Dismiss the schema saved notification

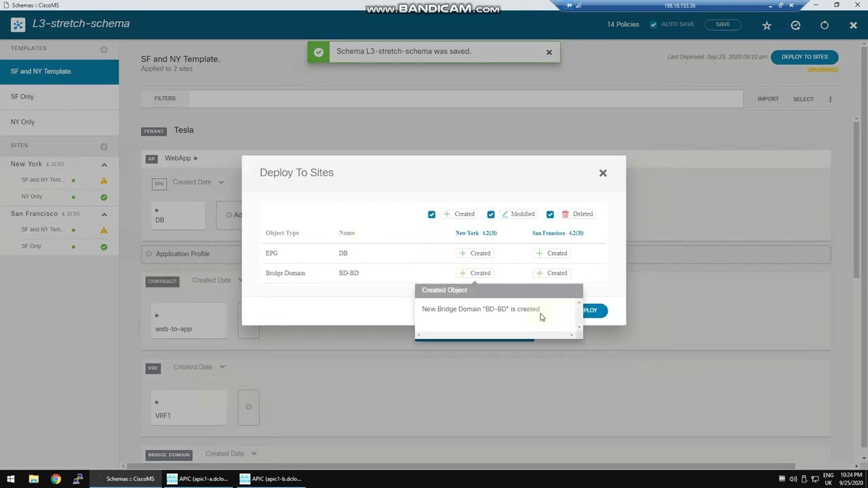[x=549, y=52]
